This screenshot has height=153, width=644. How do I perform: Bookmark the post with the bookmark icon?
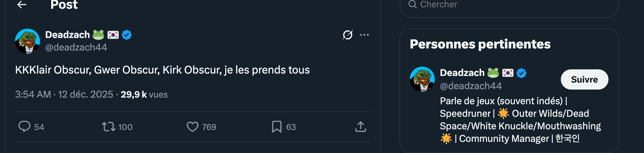[277, 127]
